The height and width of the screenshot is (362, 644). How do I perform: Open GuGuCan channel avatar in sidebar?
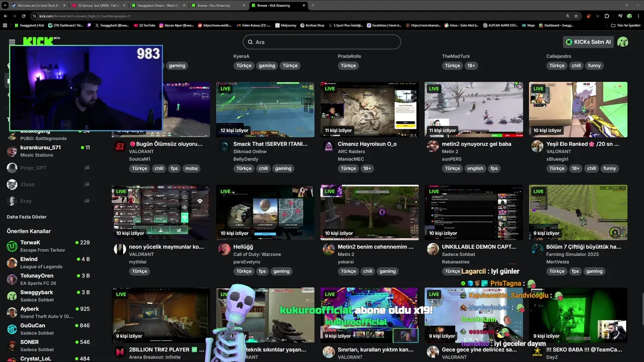click(x=12, y=329)
